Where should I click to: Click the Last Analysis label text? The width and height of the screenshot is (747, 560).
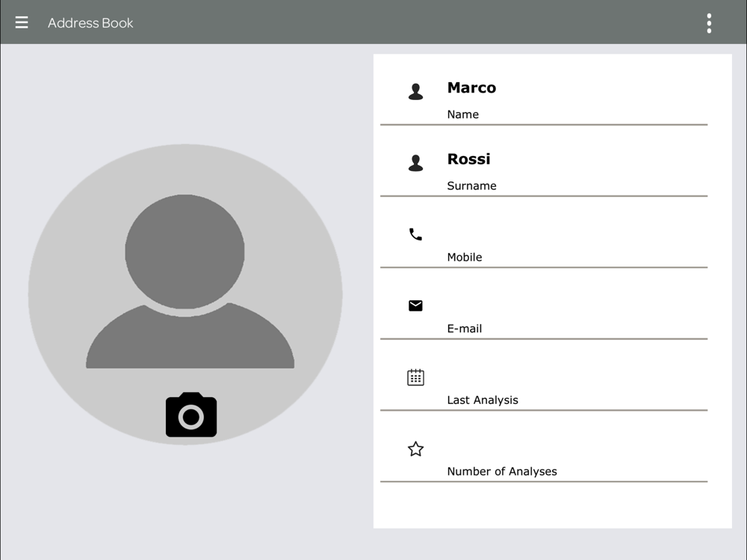pyautogui.click(x=483, y=400)
